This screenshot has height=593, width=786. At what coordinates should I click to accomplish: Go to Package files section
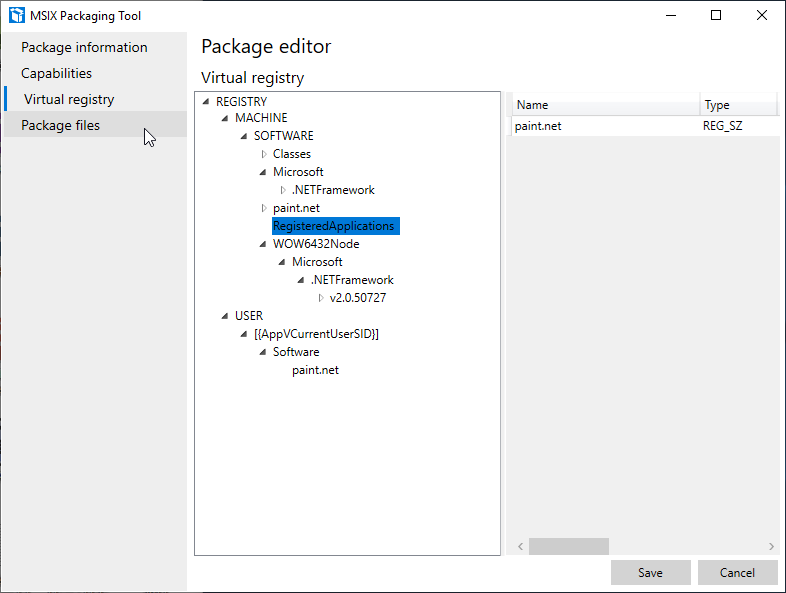pyautogui.click(x=60, y=125)
